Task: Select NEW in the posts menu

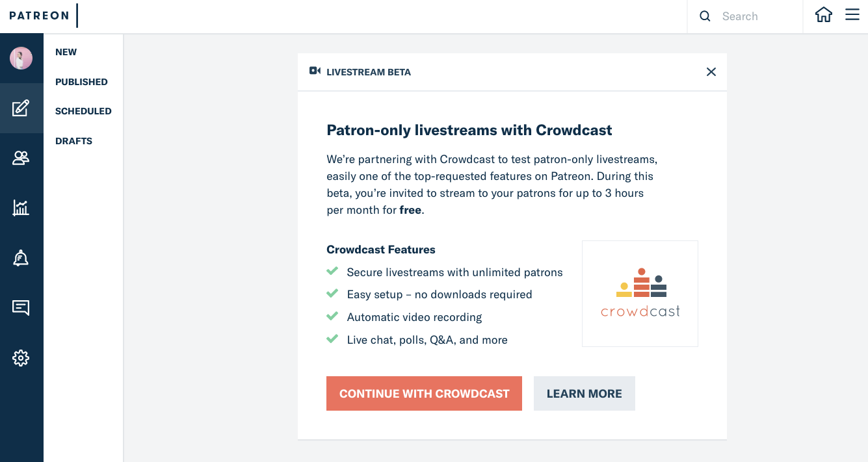Action: (x=66, y=52)
